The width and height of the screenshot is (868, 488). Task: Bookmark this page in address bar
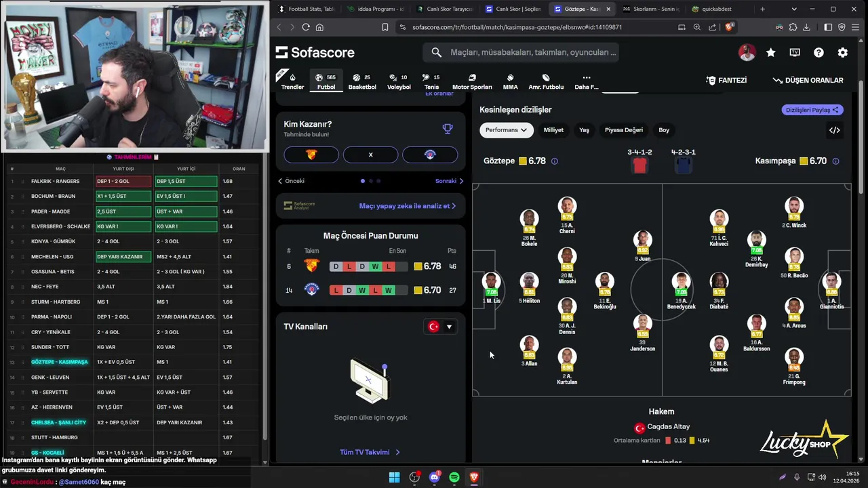(385, 27)
